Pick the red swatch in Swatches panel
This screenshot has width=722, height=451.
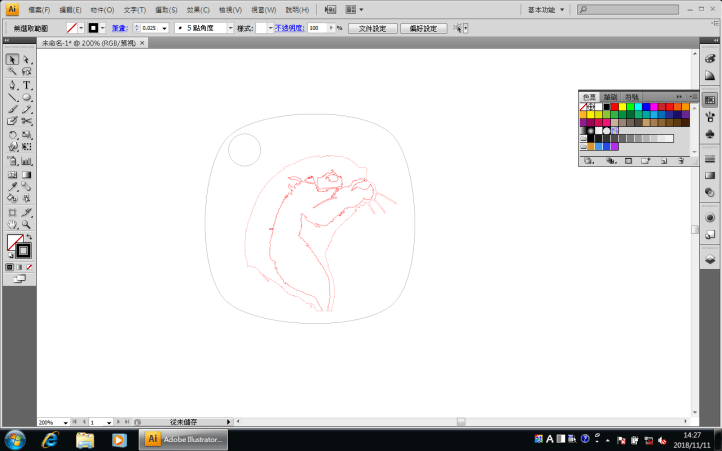pos(614,107)
